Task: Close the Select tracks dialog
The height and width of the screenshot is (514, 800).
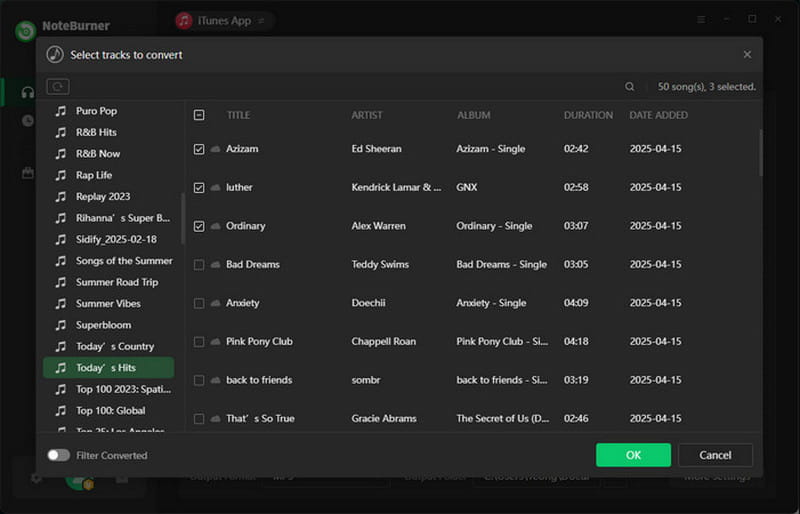Action: (x=747, y=55)
